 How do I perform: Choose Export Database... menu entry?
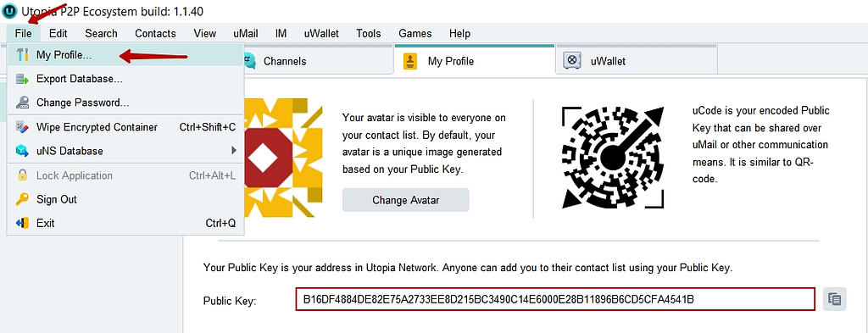click(125, 79)
